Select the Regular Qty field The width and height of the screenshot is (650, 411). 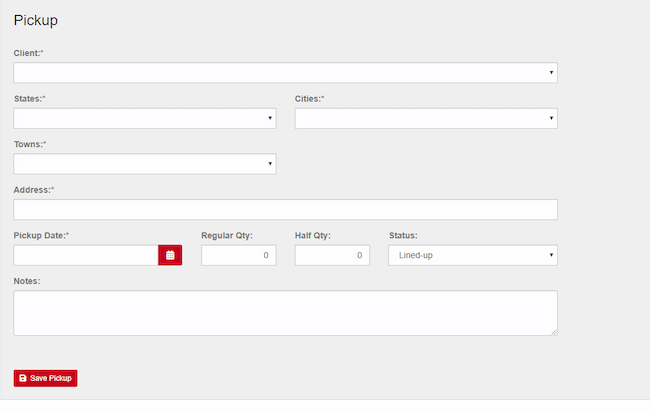click(239, 255)
